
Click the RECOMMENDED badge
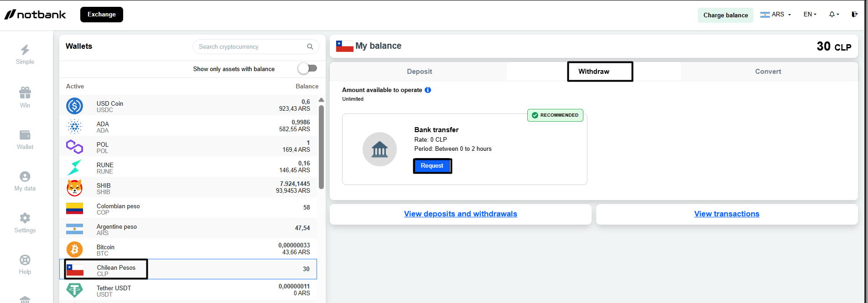click(555, 115)
